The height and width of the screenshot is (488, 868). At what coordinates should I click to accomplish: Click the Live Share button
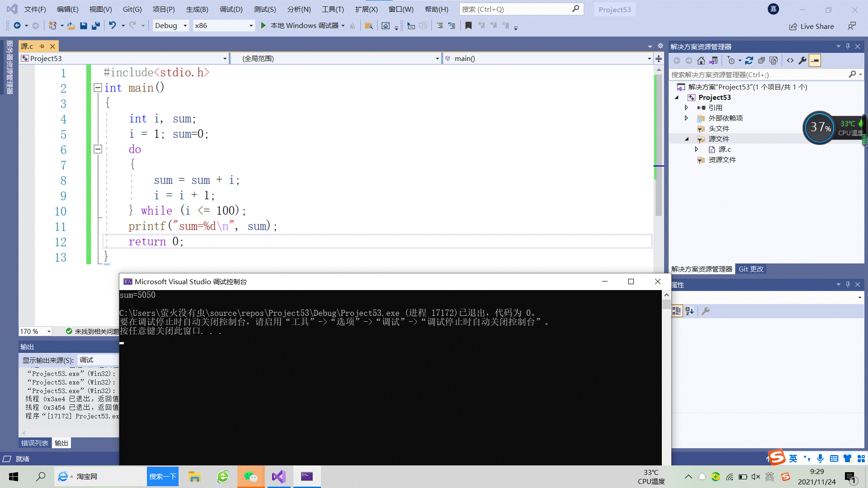tap(811, 26)
